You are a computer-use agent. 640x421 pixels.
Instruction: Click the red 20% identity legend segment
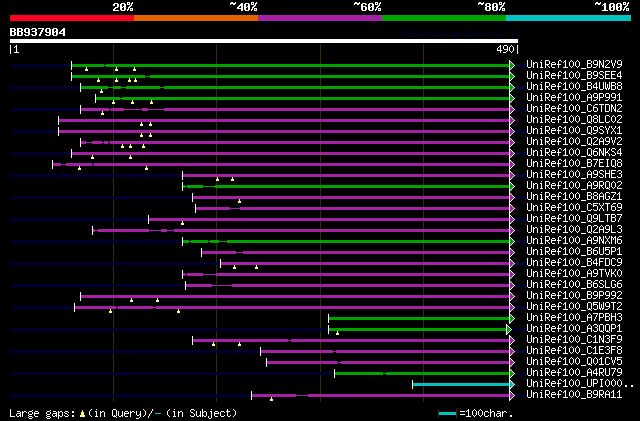pyautogui.click(x=72, y=18)
